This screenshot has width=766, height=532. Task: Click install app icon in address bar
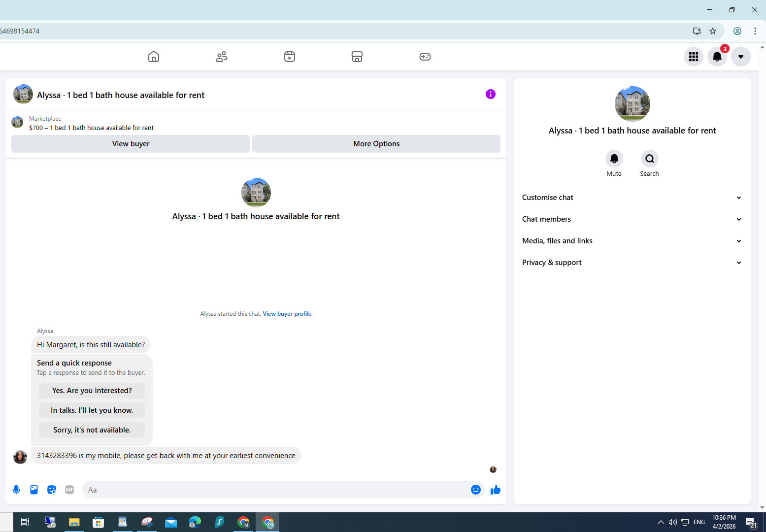(x=697, y=31)
